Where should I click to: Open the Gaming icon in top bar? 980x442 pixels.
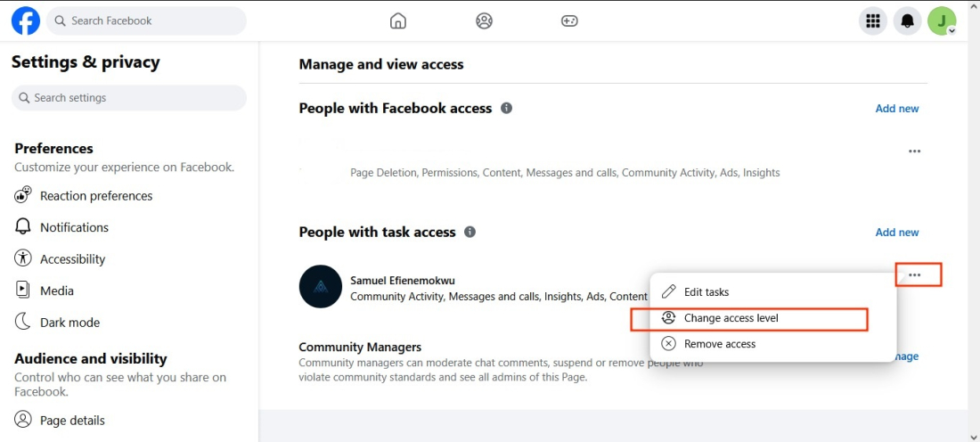click(x=569, y=20)
